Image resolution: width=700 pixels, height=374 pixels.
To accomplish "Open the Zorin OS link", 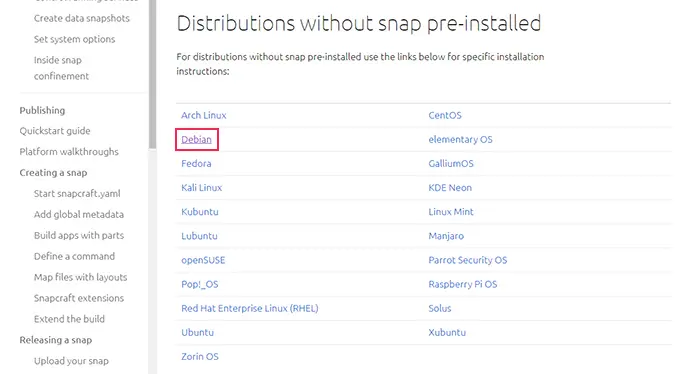I will [200, 356].
